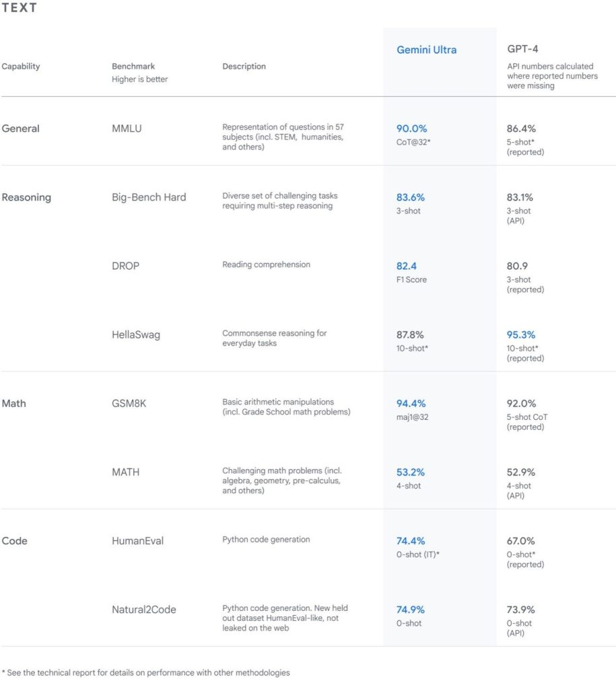This screenshot has height=689, width=616.
Task: Click the 74.9% Natural2Code score
Action: [411, 610]
